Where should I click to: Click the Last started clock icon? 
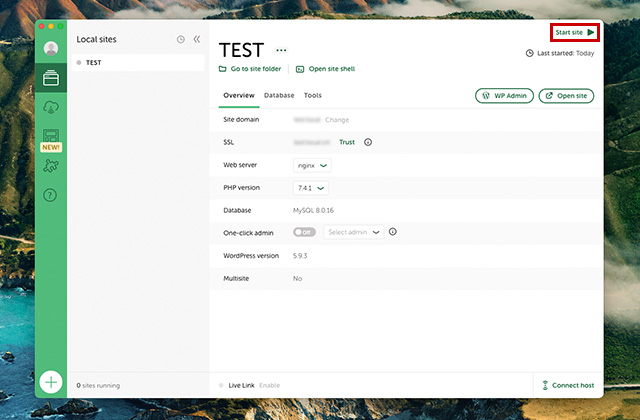(529, 53)
